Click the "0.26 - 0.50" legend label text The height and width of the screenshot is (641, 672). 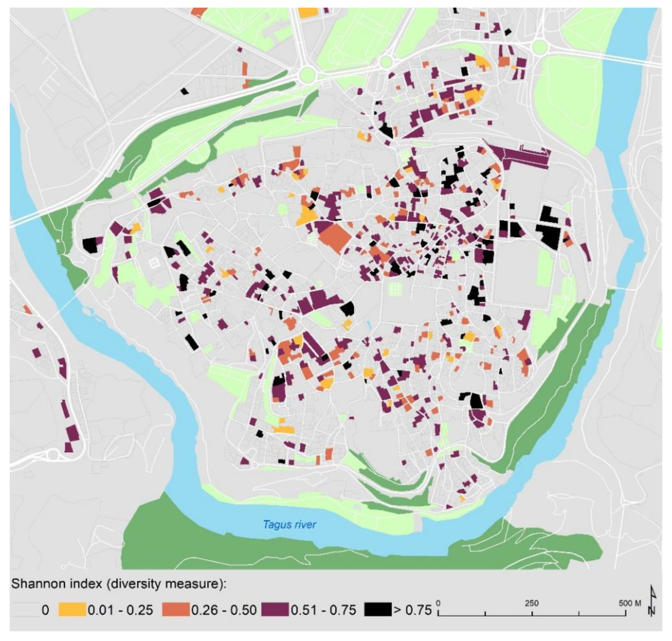click(x=224, y=610)
